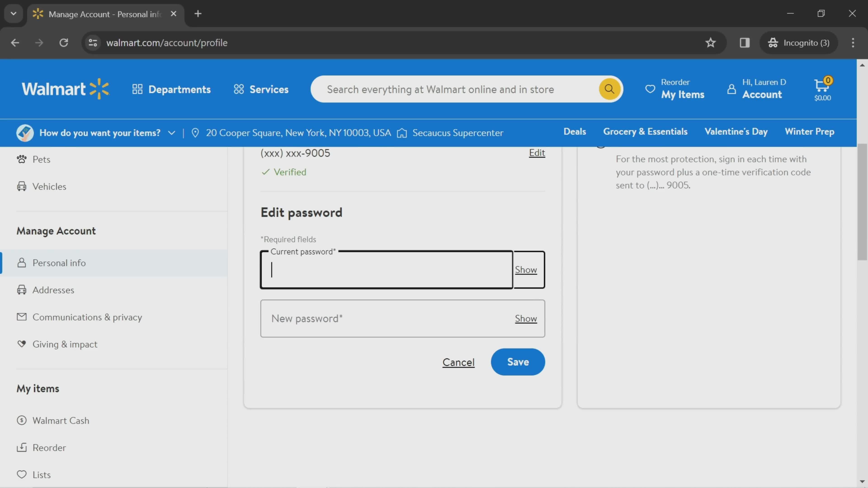This screenshot has width=868, height=488.
Task: Bookmark this page with the star
Action: pos(711,43)
